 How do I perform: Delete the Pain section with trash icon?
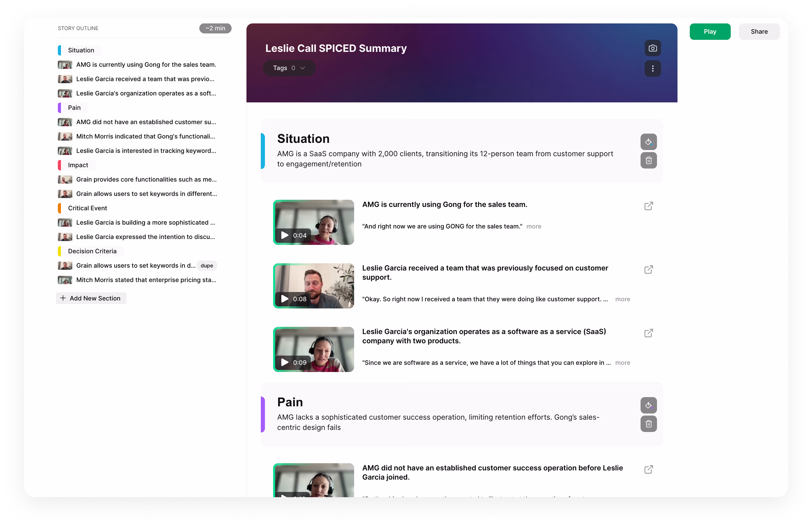648,423
